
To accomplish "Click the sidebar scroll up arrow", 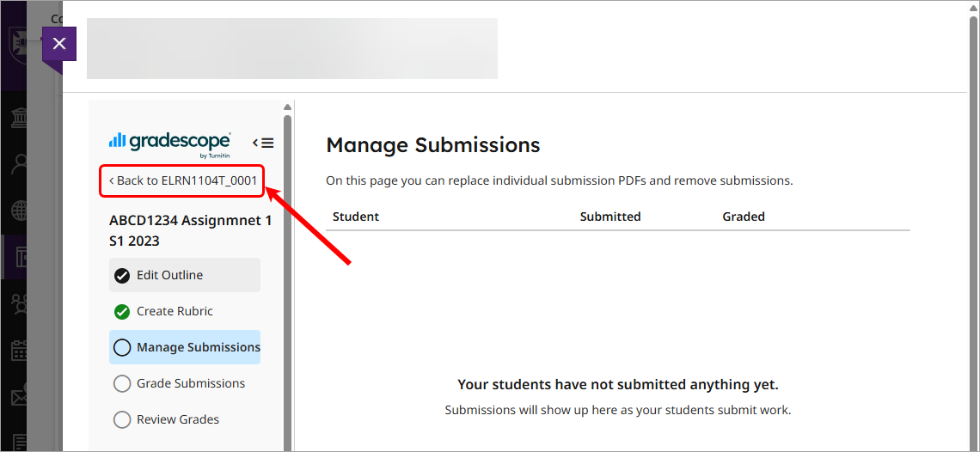I will [x=287, y=107].
